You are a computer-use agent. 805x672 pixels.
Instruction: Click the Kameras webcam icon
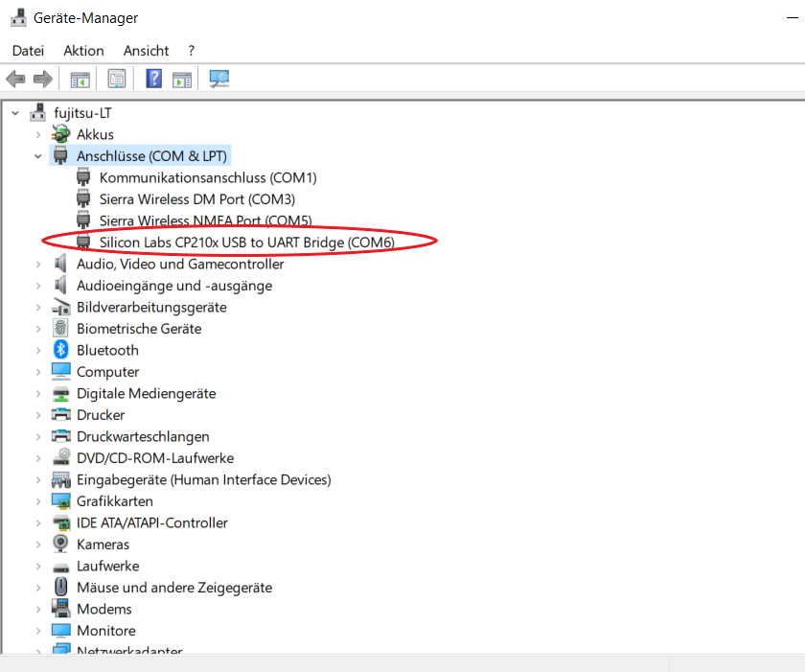pos(61,545)
